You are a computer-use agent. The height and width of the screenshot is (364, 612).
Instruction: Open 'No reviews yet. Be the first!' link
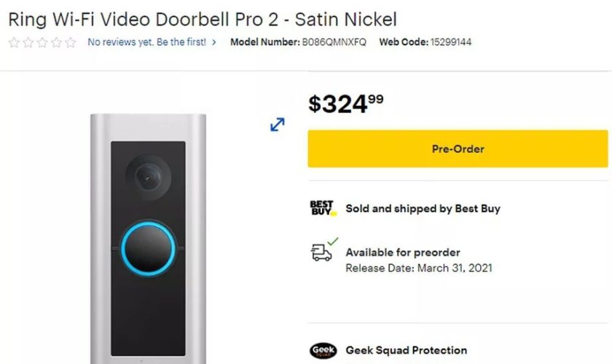click(x=146, y=42)
